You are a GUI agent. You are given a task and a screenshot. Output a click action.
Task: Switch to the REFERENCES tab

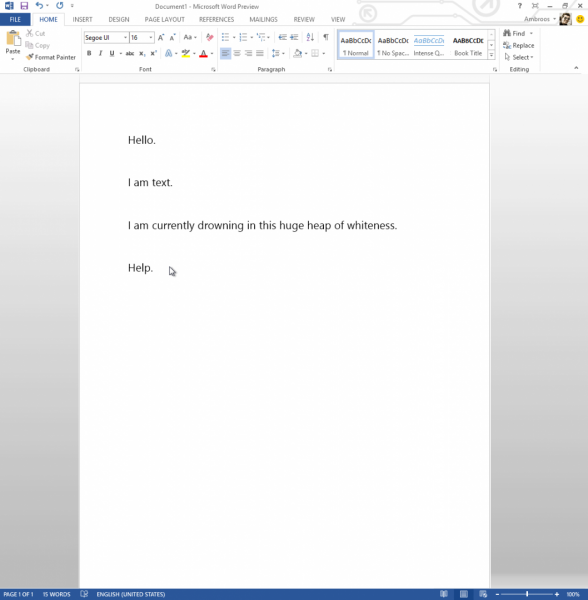[216, 19]
